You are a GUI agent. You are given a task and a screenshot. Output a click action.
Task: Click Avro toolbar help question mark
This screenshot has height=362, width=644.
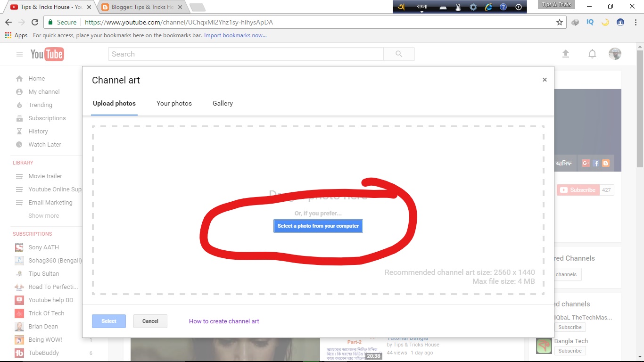(x=503, y=7)
